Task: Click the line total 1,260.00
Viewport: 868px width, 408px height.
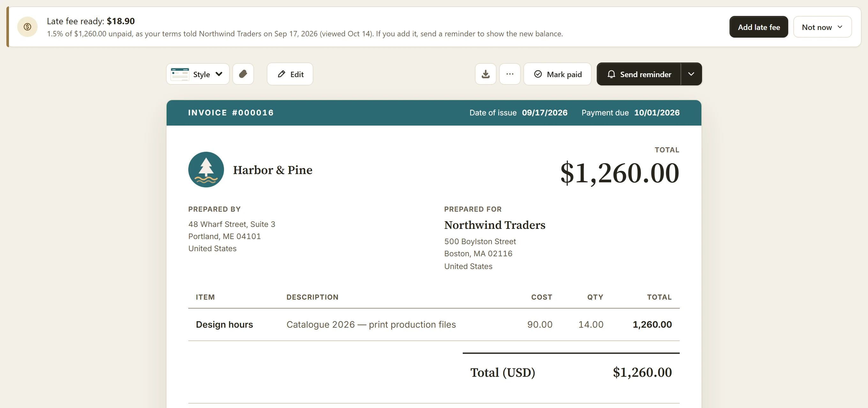Action: click(652, 324)
